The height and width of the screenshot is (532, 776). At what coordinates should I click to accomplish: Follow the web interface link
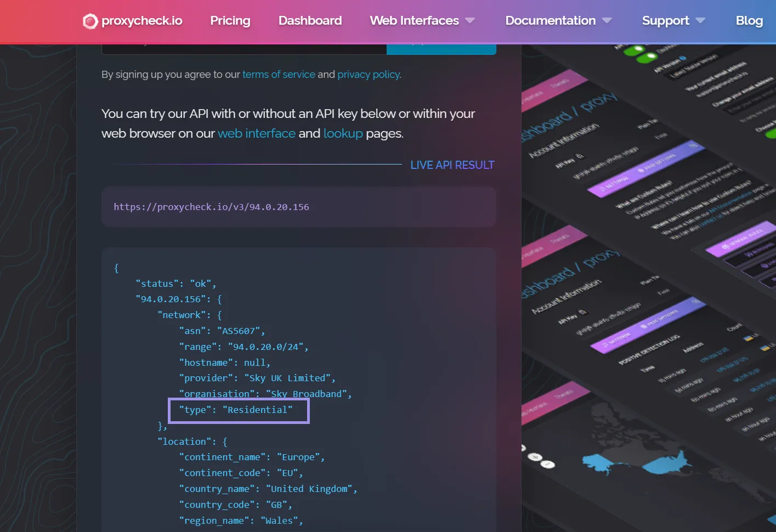(x=257, y=133)
